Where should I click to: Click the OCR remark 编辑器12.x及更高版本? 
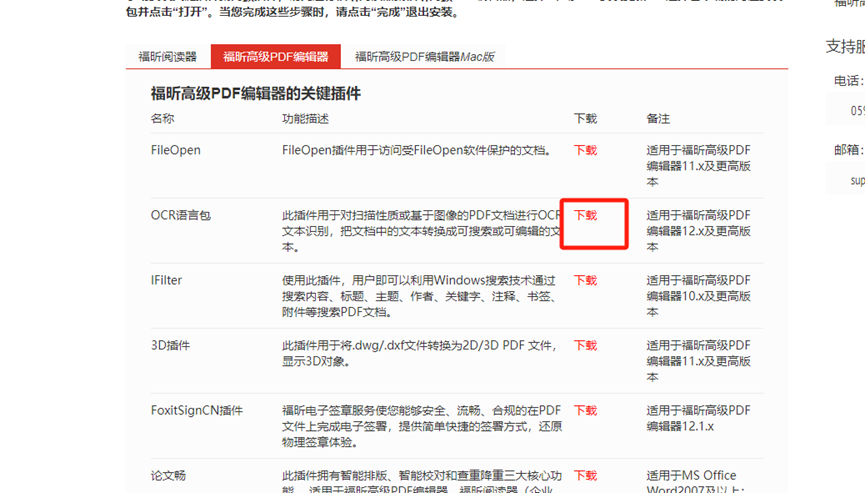[x=698, y=239]
